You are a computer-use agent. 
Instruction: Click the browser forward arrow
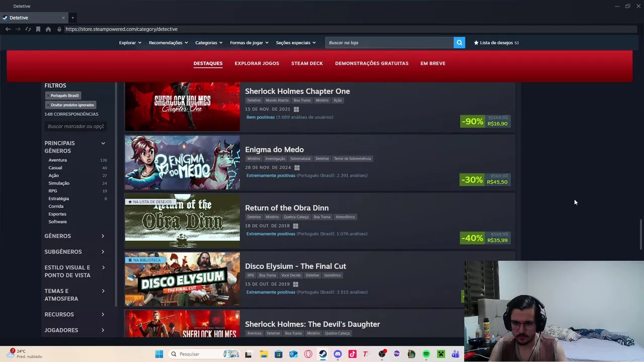click(18, 29)
